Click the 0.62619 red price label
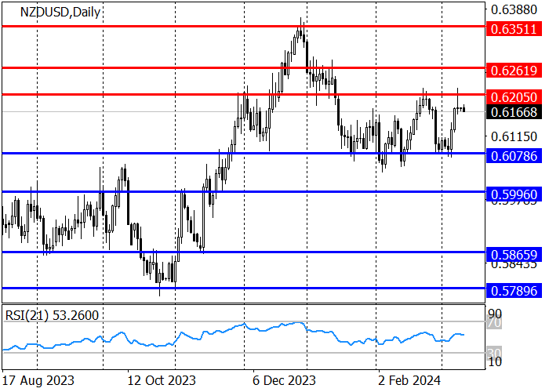 point(514,71)
